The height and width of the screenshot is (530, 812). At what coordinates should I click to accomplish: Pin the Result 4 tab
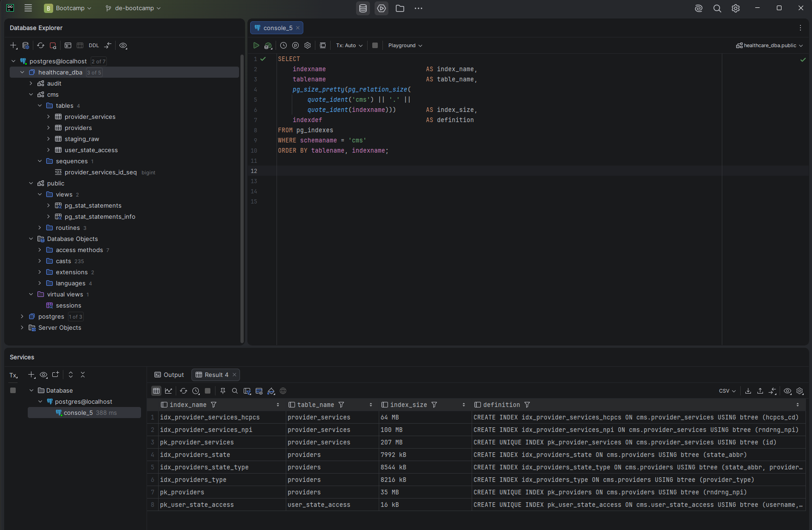tap(223, 391)
